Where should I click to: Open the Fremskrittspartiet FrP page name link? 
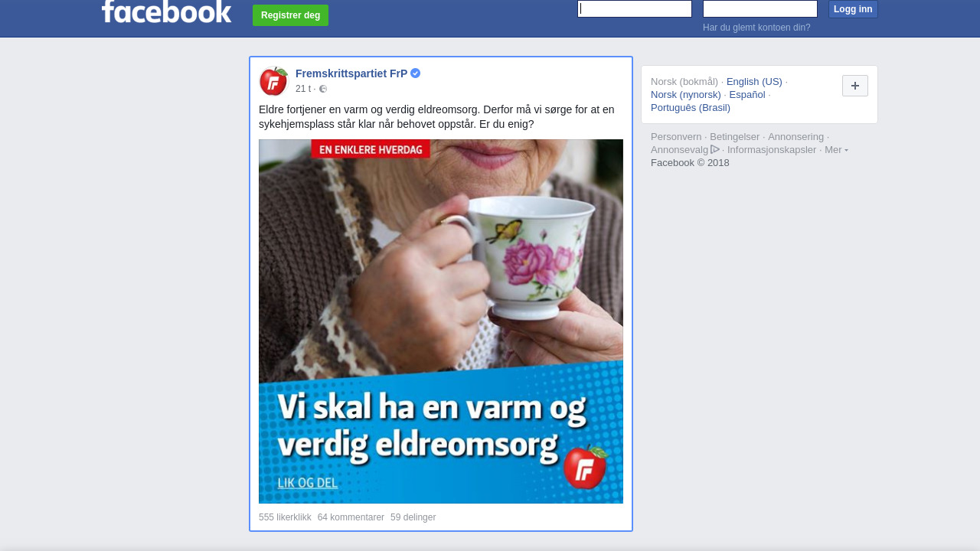point(351,73)
